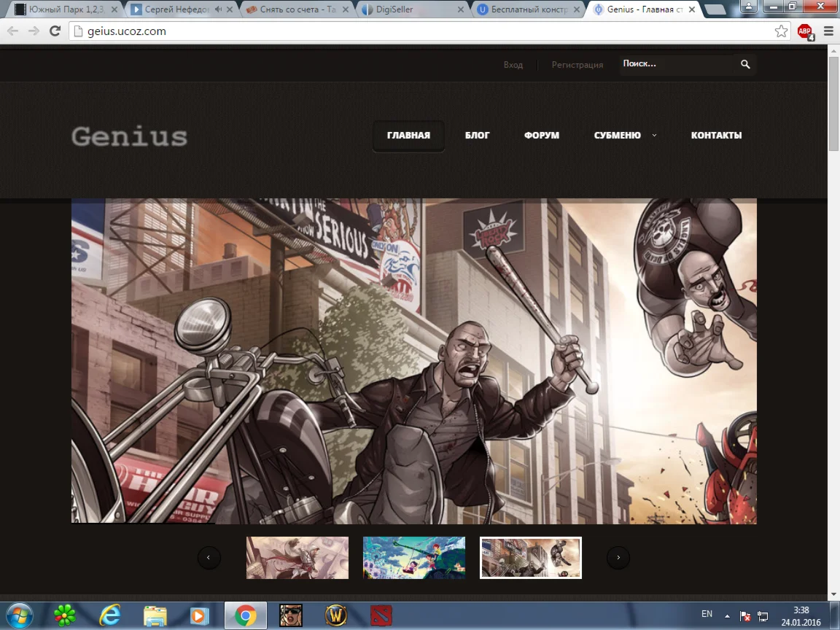Open the media player taskbar icon
840x630 pixels.
(x=199, y=616)
